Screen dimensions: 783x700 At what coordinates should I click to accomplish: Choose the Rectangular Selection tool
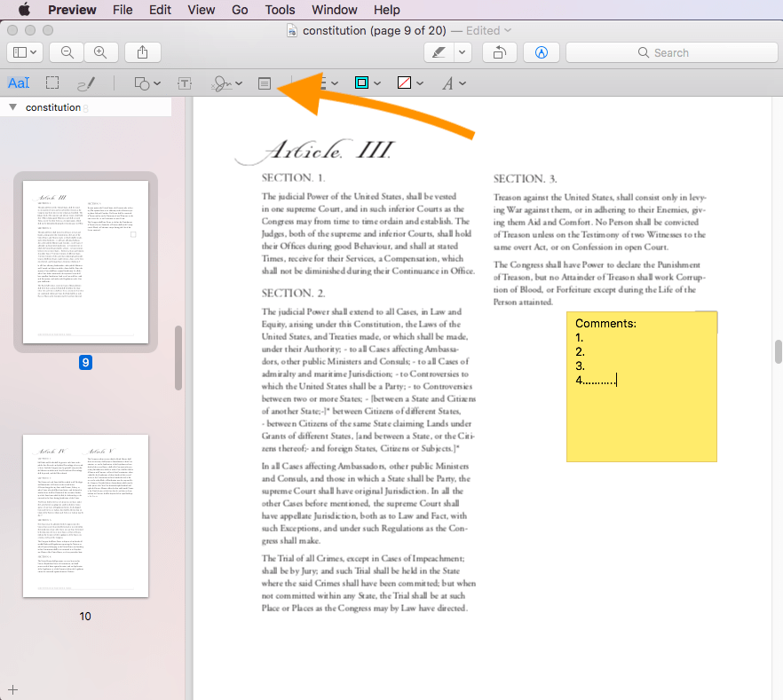point(52,83)
